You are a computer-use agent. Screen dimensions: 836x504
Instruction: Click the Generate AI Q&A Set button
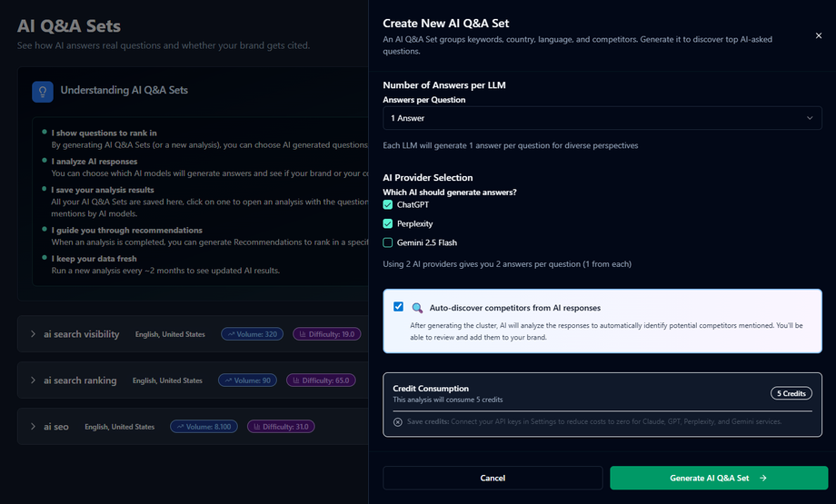[719, 478]
